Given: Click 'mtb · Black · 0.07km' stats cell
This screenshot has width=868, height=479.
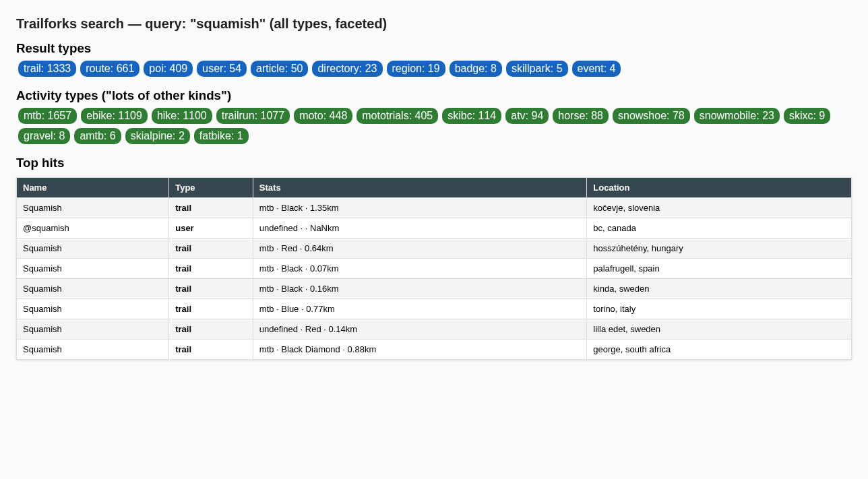Looking at the screenshot, I should click(x=420, y=269).
